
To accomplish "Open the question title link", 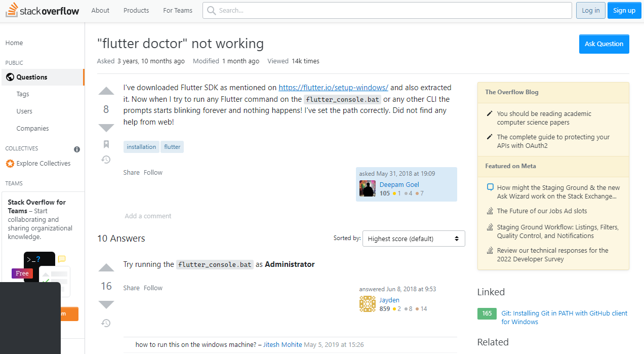I will [180, 44].
